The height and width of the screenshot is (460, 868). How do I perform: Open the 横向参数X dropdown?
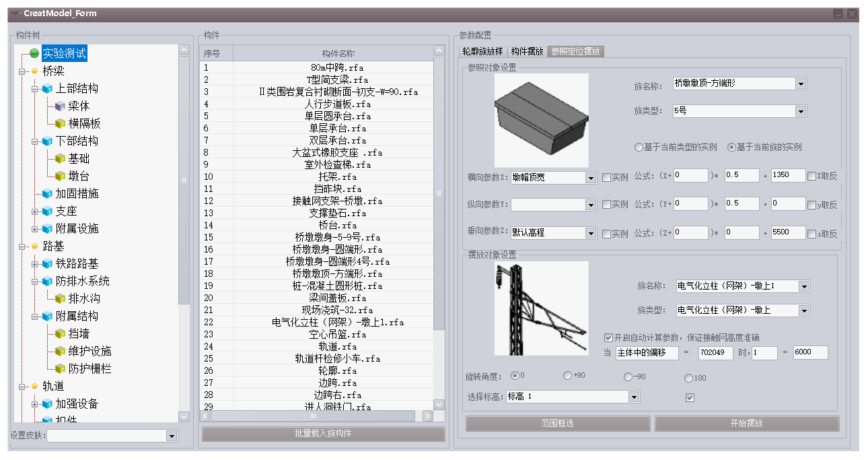pyautogui.click(x=590, y=178)
